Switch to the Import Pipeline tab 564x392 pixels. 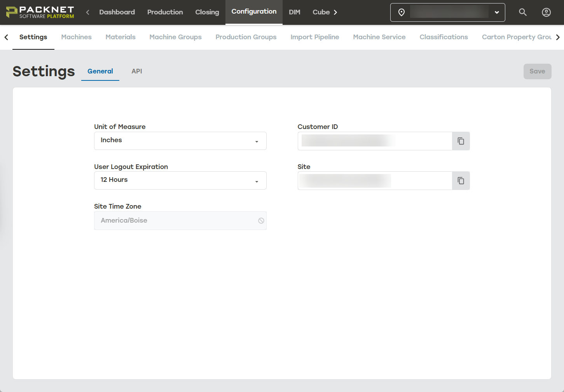[x=315, y=37]
